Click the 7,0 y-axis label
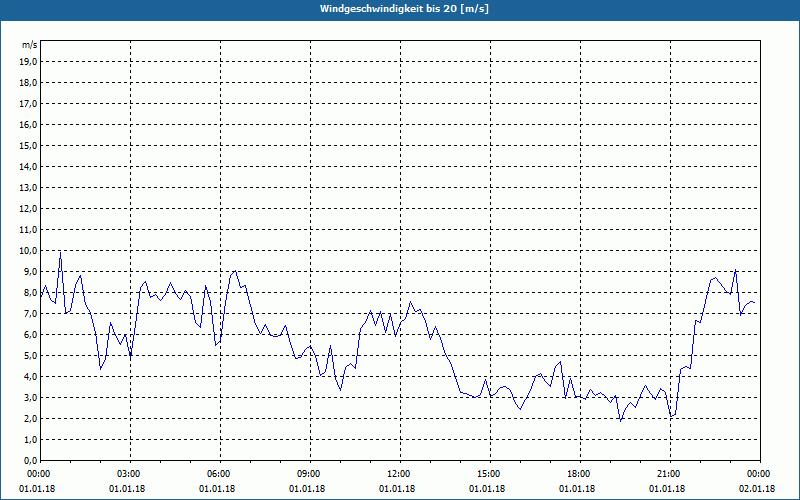 30,314
